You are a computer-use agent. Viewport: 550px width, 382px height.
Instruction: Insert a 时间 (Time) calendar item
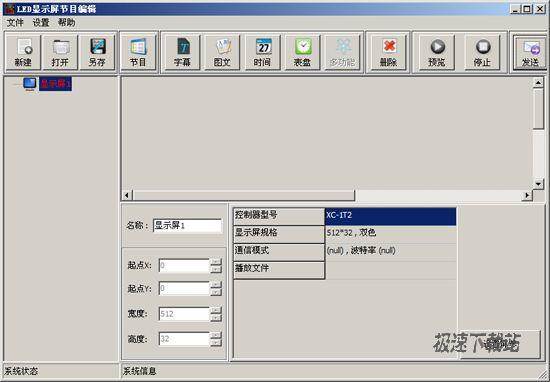(x=262, y=52)
